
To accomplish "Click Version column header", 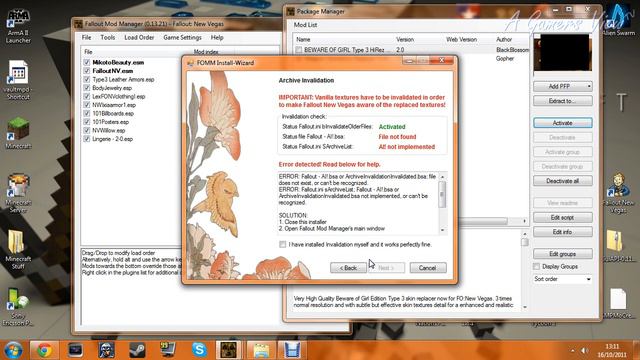I will pos(405,40).
